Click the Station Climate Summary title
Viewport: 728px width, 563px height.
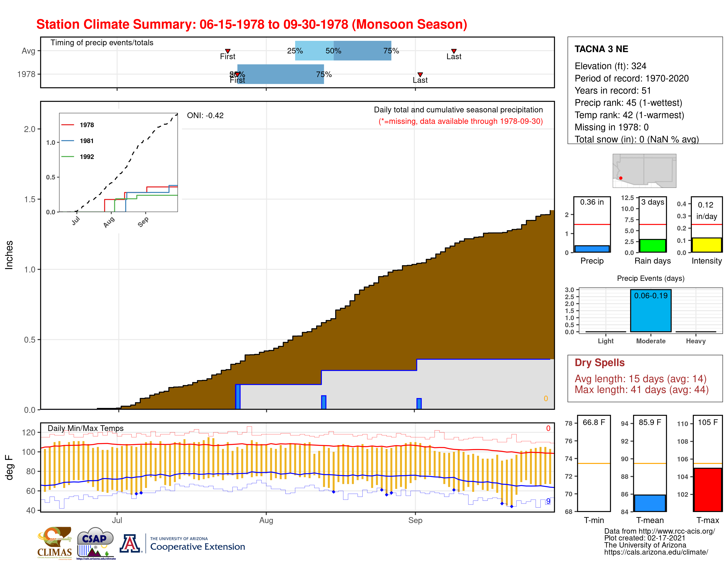252,24
